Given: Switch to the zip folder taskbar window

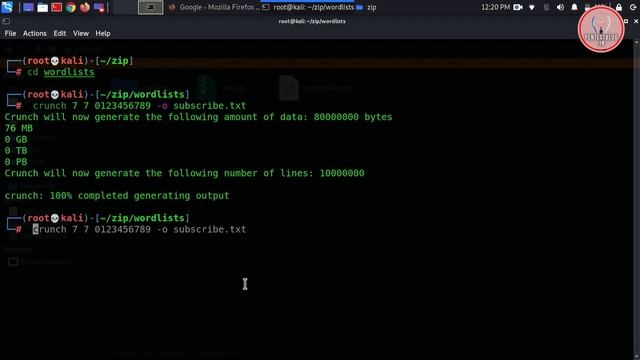Looking at the screenshot, I should [366, 7].
